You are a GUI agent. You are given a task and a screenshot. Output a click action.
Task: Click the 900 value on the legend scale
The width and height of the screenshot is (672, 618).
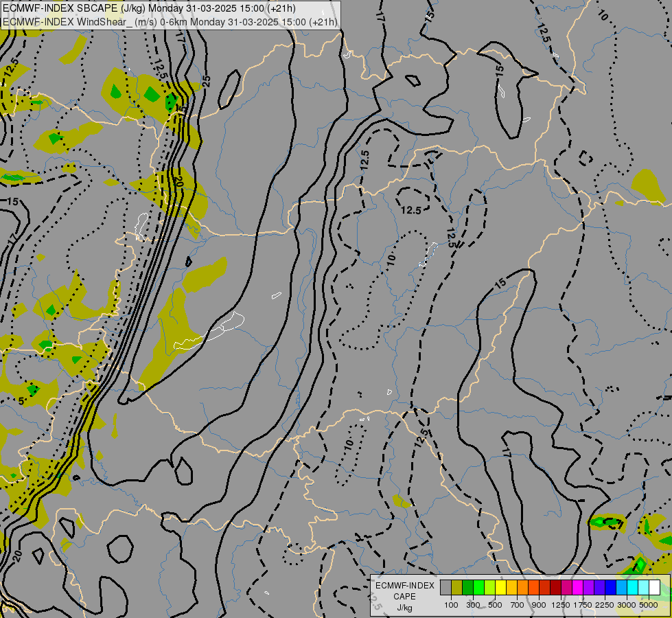coord(539,605)
